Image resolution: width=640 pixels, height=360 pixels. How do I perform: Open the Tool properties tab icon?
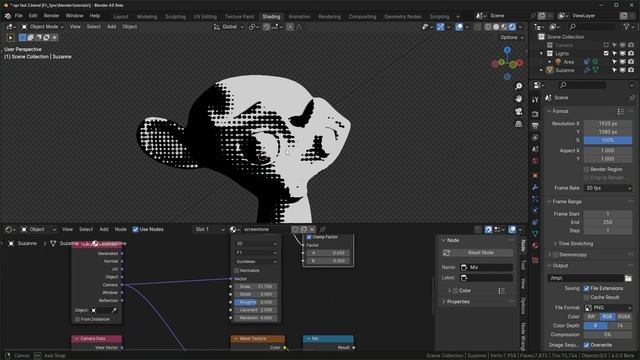coord(535,100)
